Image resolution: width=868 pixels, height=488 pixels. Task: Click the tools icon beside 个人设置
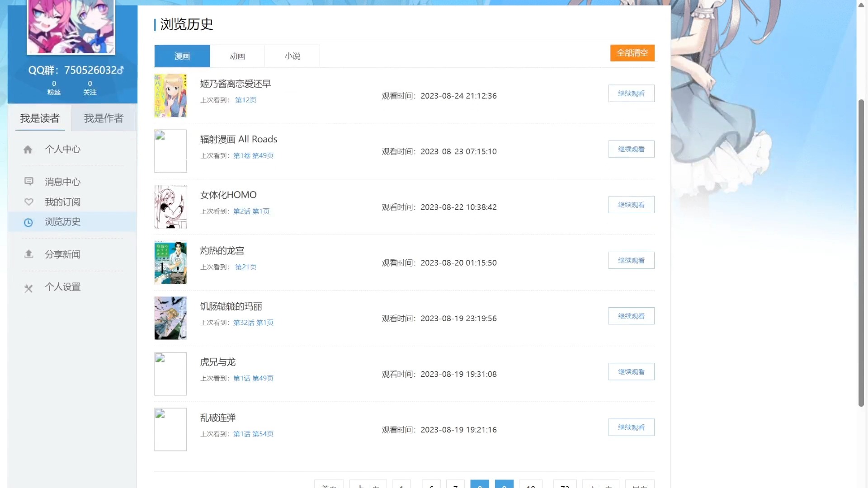pyautogui.click(x=28, y=288)
